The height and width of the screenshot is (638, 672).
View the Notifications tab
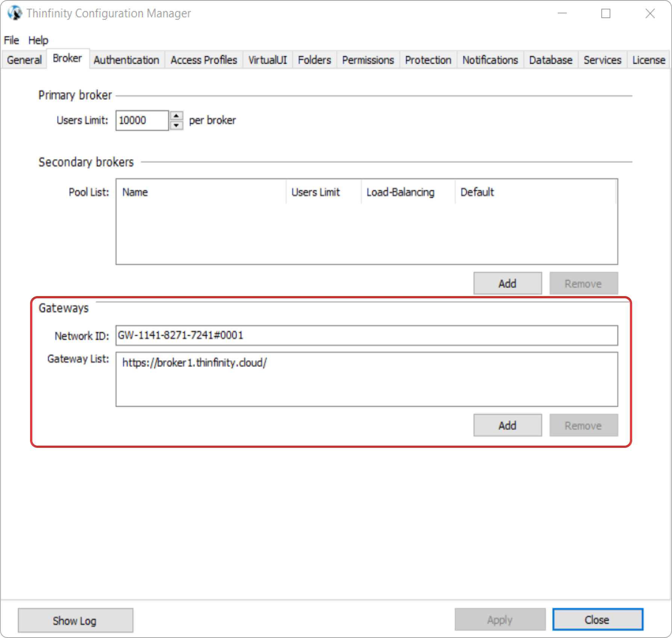pyautogui.click(x=490, y=60)
